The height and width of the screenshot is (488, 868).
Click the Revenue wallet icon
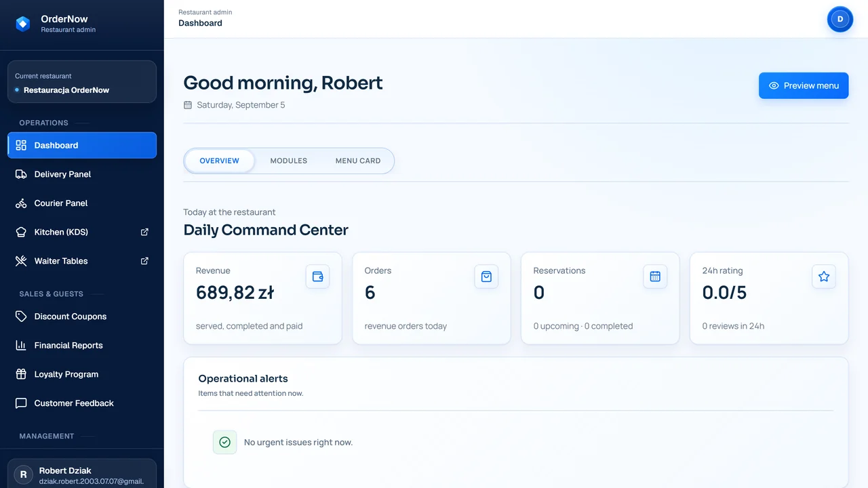click(x=317, y=277)
